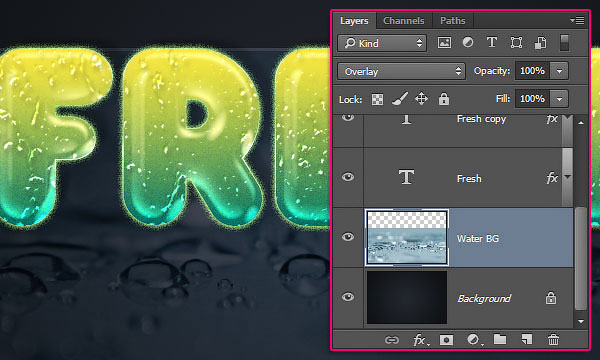Screen dimensions: 600x360
Task: Click the Background layer name
Action: [x=484, y=298]
